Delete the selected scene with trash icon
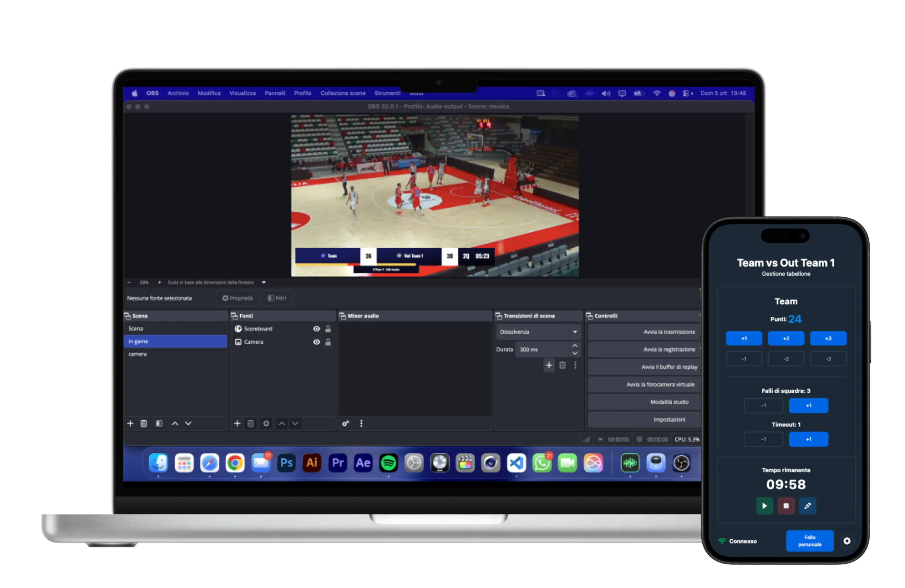The width and height of the screenshot is (905, 588). pyautogui.click(x=143, y=423)
